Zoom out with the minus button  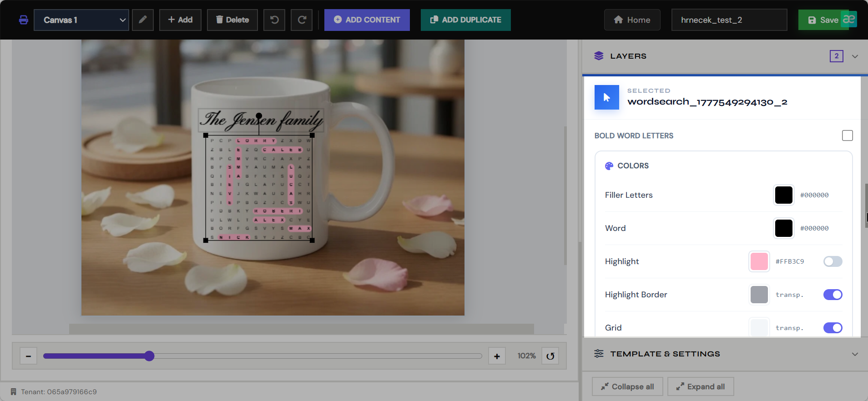click(x=28, y=356)
